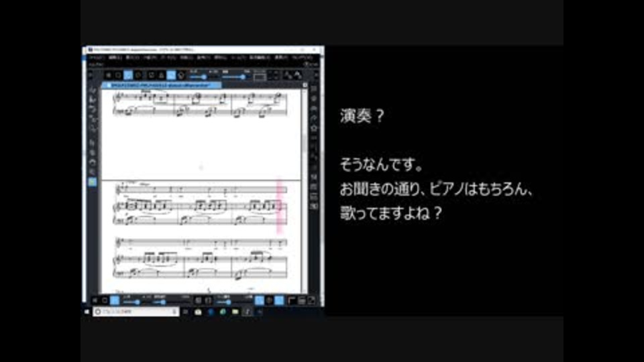Click the Windows taskbar search box

point(136,312)
